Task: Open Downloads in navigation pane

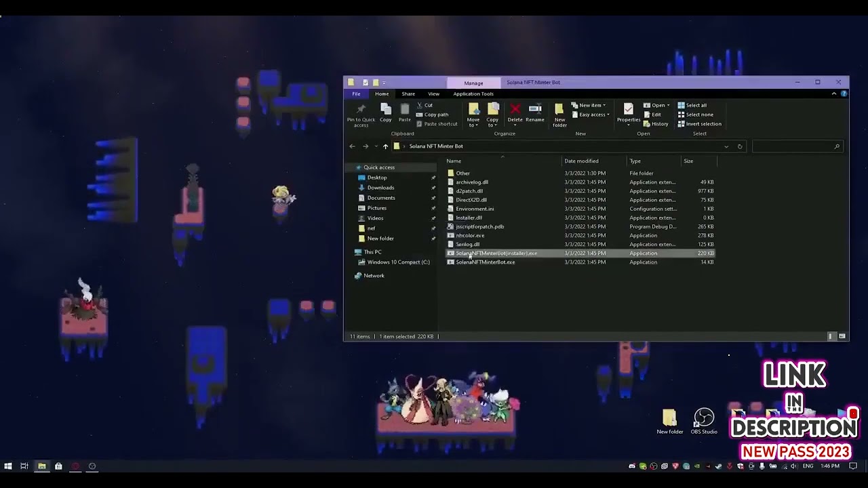Action: click(380, 188)
